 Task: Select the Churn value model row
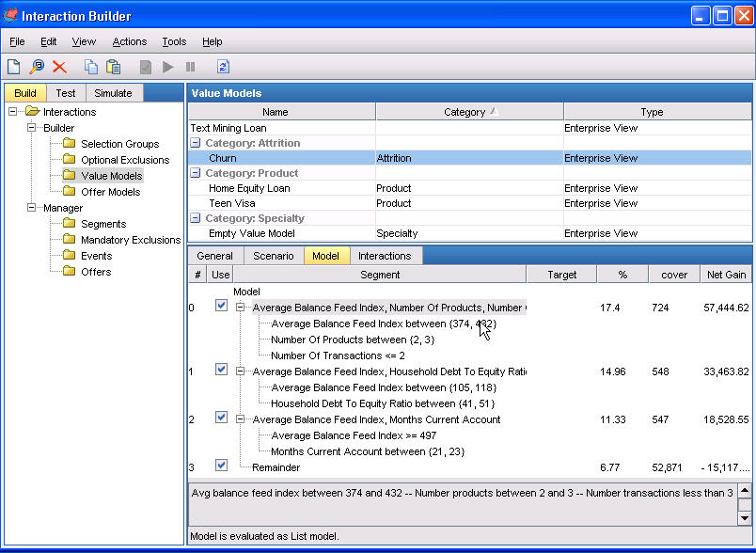pos(469,158)
